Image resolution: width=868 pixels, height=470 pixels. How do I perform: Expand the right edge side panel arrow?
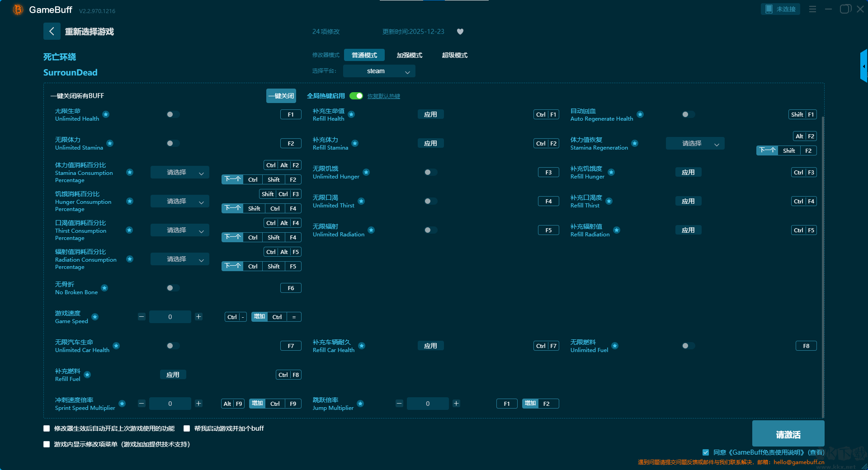tap(863, 66)
